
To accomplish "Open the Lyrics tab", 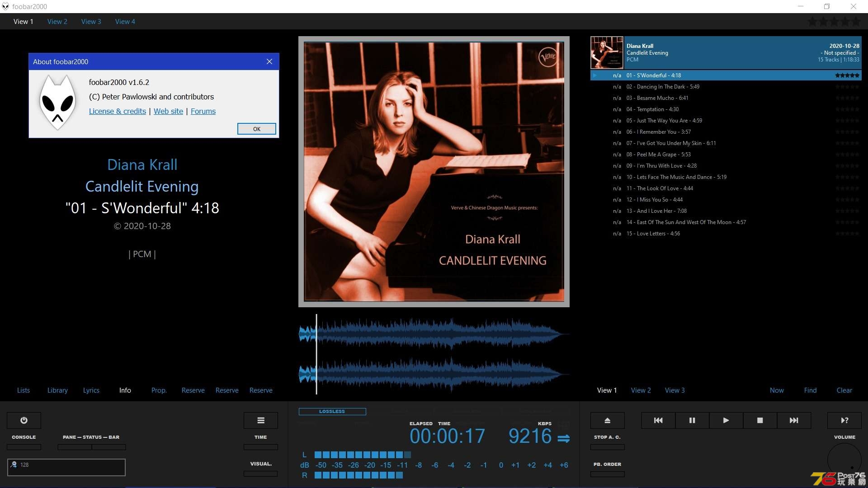I will pyautogui.click(x=91, y=390).
